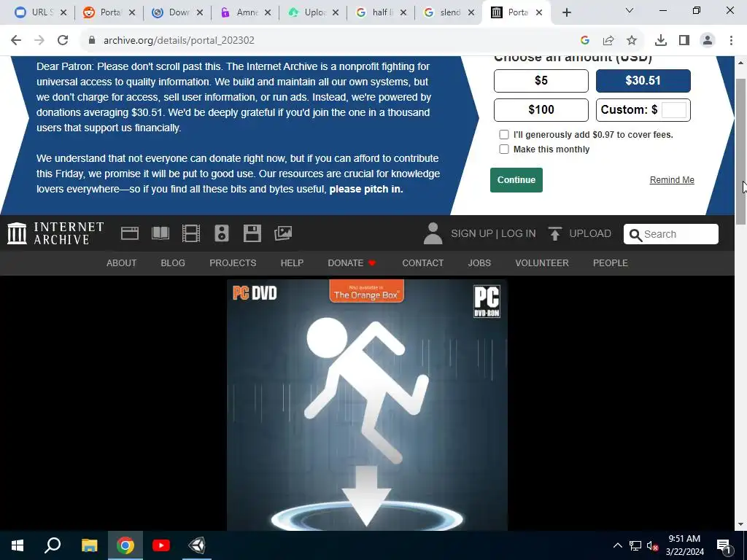
Task: Check the Make this monthly box
Action: [x=504, y=149]
